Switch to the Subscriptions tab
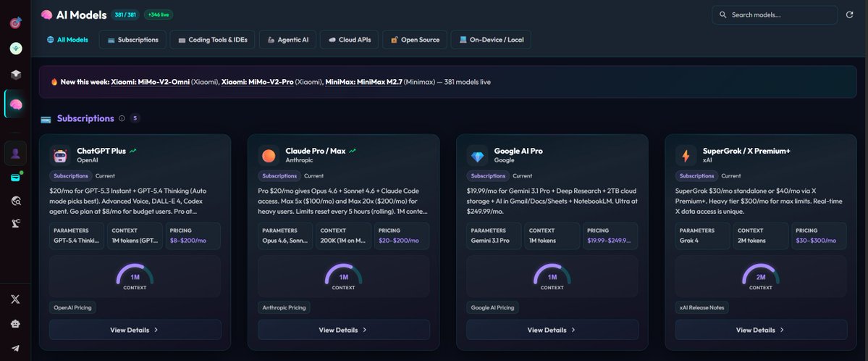Screen dimensions: 868x361 pyautogui.click(x=133, y=40)
